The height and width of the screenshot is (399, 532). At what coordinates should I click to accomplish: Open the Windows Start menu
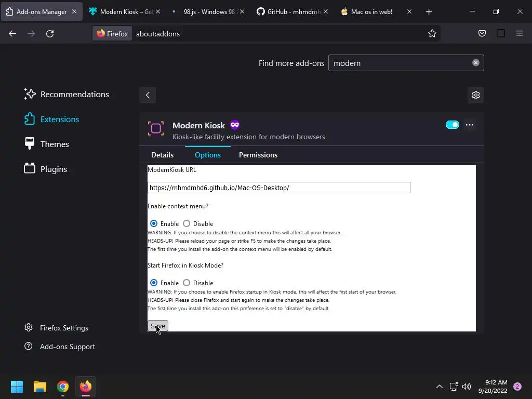(x=17, y=387)
